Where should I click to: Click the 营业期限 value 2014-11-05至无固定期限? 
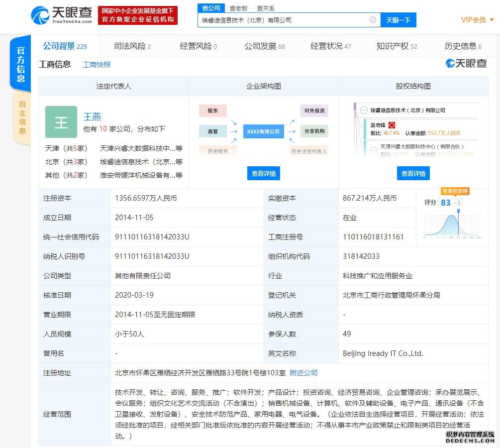(155, 315)
